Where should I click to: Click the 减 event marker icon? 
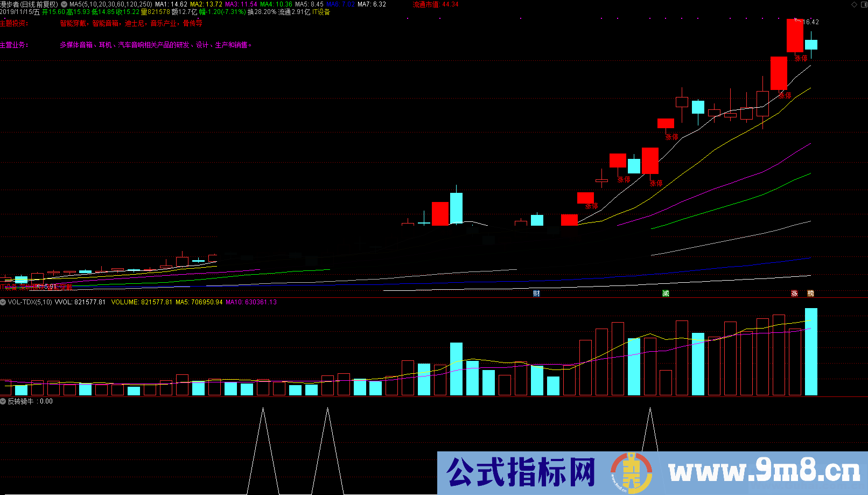coord(666,294)
